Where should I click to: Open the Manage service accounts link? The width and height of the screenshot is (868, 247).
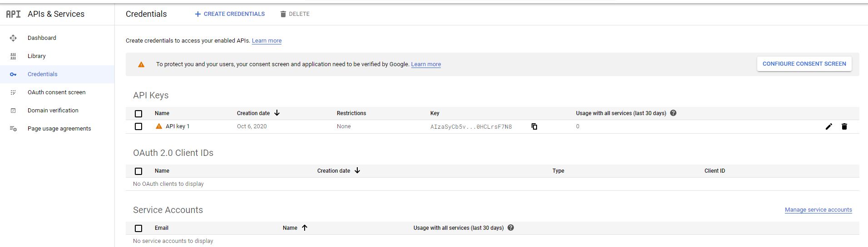tap(818, 210)
